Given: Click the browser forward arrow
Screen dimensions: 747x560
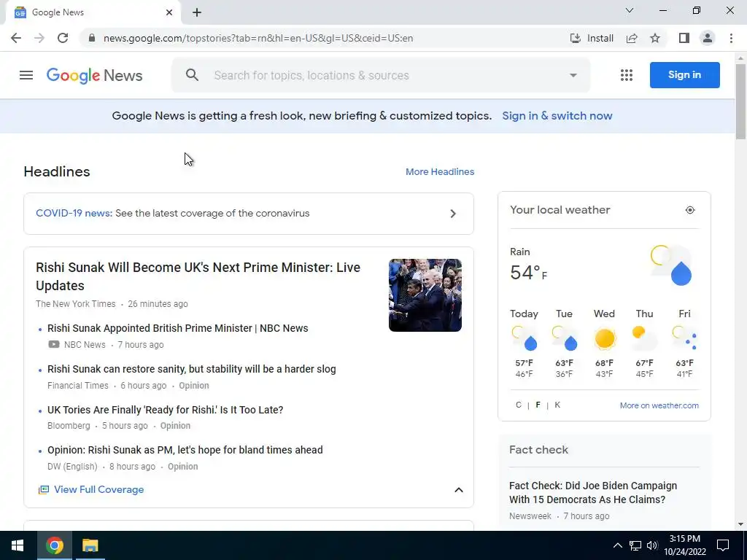Looking at the screenshot, I should [x=39, y=38].
